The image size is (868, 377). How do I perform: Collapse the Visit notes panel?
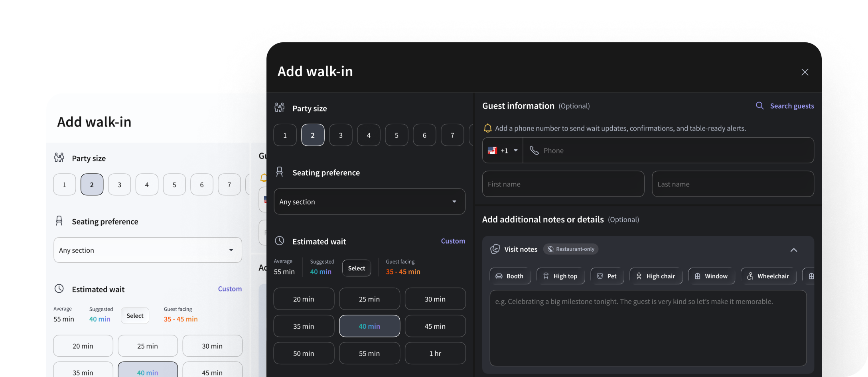(794, 250)
